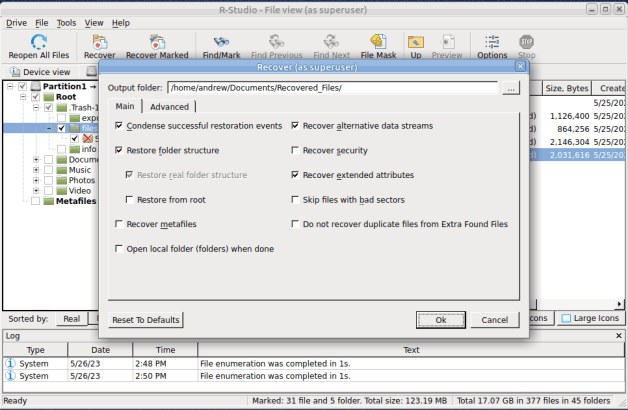Collapse the Partition1 tree node
The height and width of the screenshot is (410, 628).
tap(10, 86)
